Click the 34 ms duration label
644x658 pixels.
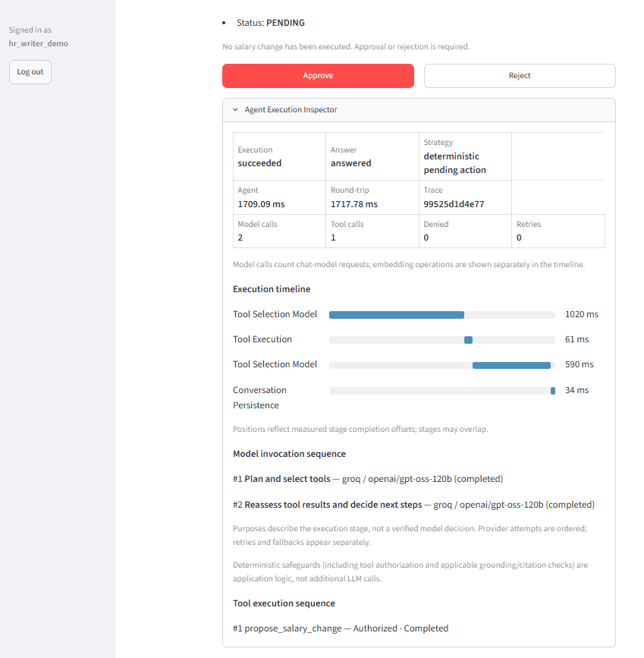point(576,390)
